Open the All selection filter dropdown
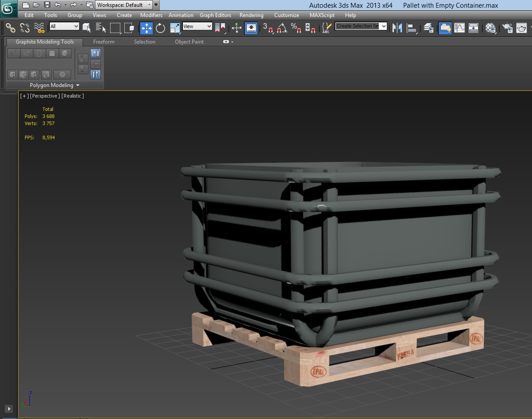This screenshot has width=532, height=419. pos(64,26)
